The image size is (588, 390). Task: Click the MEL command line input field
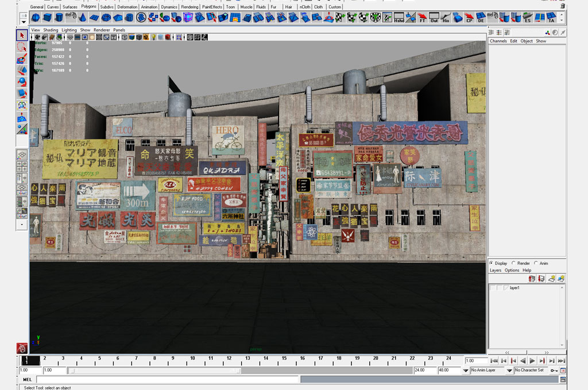click(x=167, y=380)
